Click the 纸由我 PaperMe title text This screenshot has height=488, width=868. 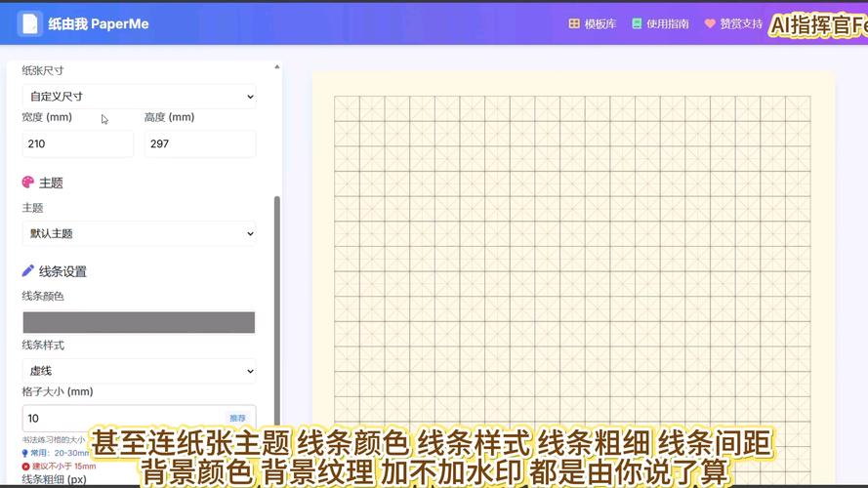(99, 23)
